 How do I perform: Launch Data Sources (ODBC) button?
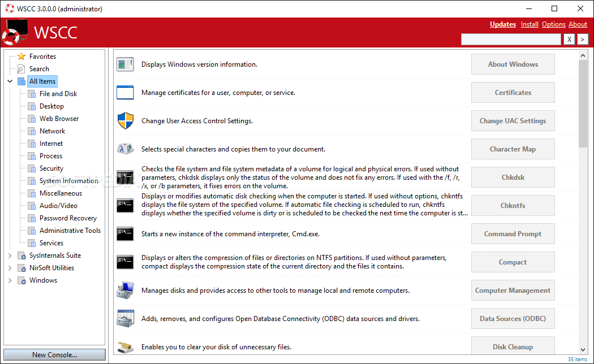click(513, 319)
